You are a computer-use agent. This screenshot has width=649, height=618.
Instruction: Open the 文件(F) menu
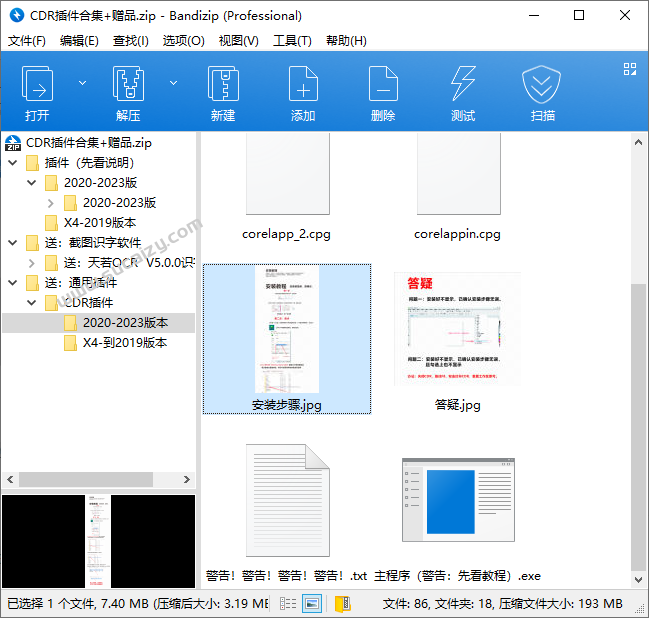[27, 41]
